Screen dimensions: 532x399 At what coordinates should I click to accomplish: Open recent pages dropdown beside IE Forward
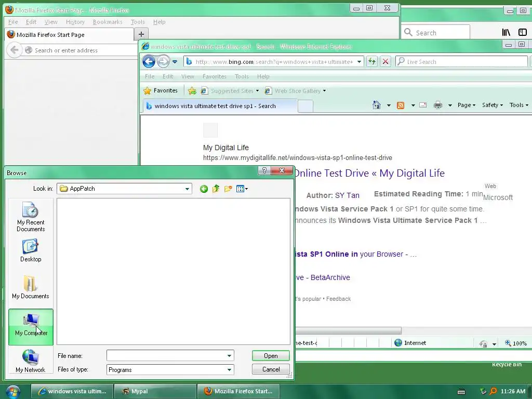(x=175, y=62)
